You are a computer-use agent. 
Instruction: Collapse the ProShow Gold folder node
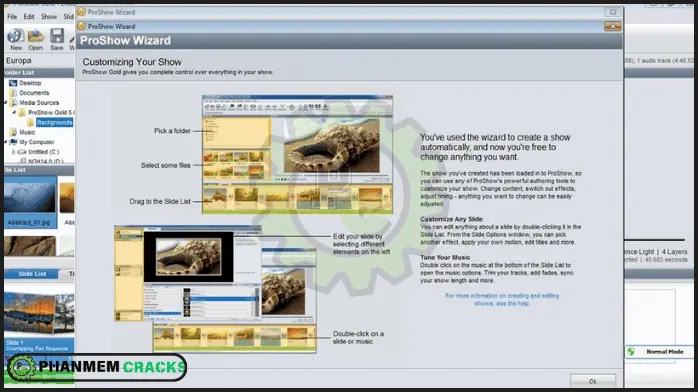click(x=14, y=113)
